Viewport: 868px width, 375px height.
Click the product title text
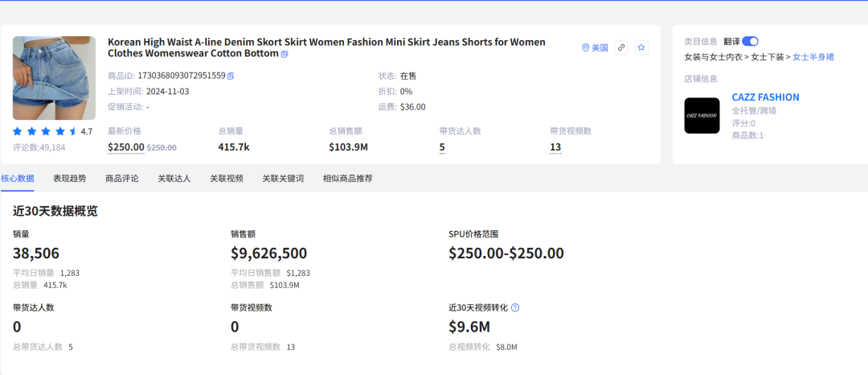click(326, 47)
